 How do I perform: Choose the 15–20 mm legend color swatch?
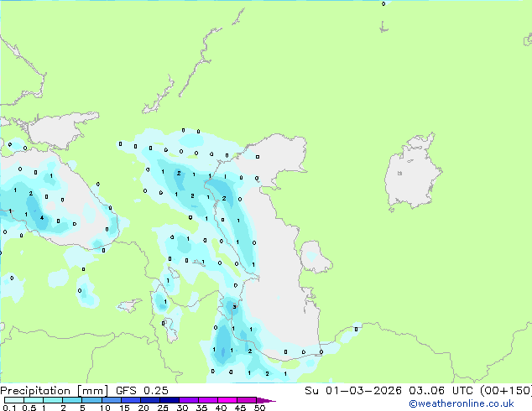tap(130, 400)
